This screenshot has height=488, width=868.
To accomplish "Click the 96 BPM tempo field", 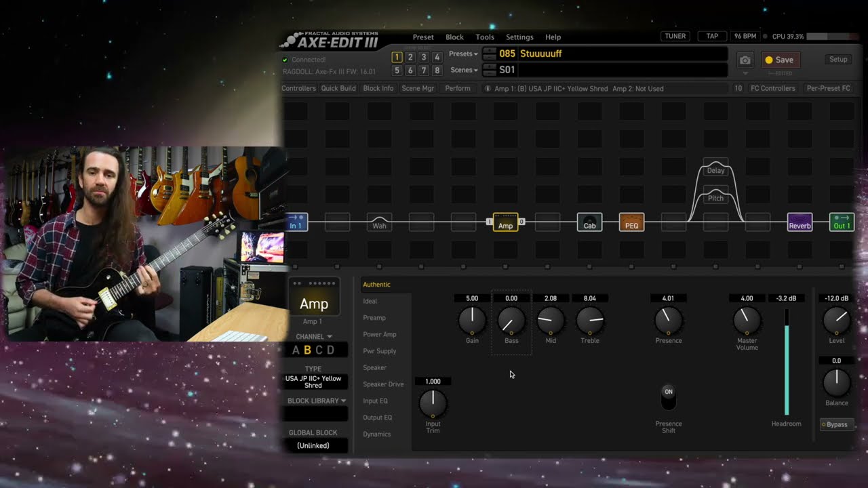I will point(745,37).
